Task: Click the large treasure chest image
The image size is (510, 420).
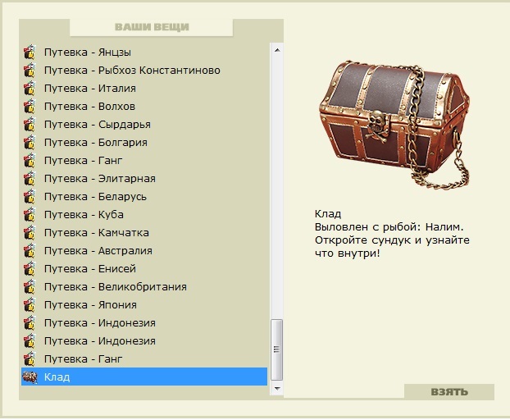Action: point(395,124)
